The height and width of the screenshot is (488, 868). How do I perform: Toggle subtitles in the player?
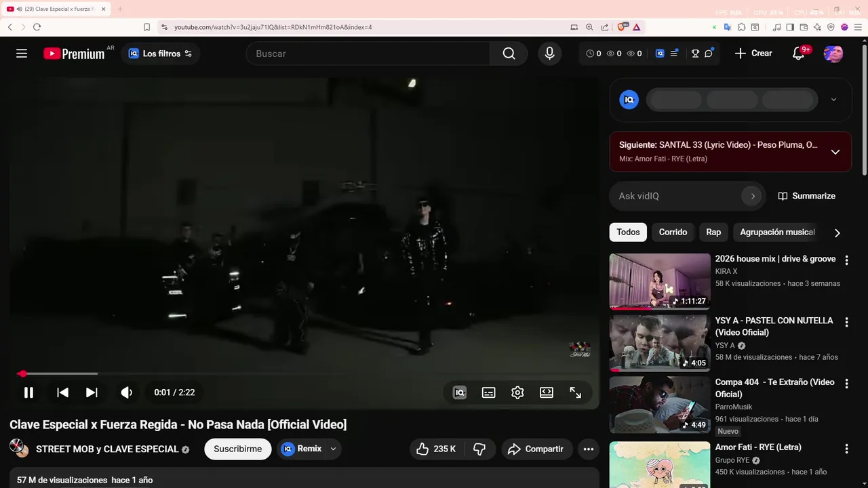click(x=488, y=392)
